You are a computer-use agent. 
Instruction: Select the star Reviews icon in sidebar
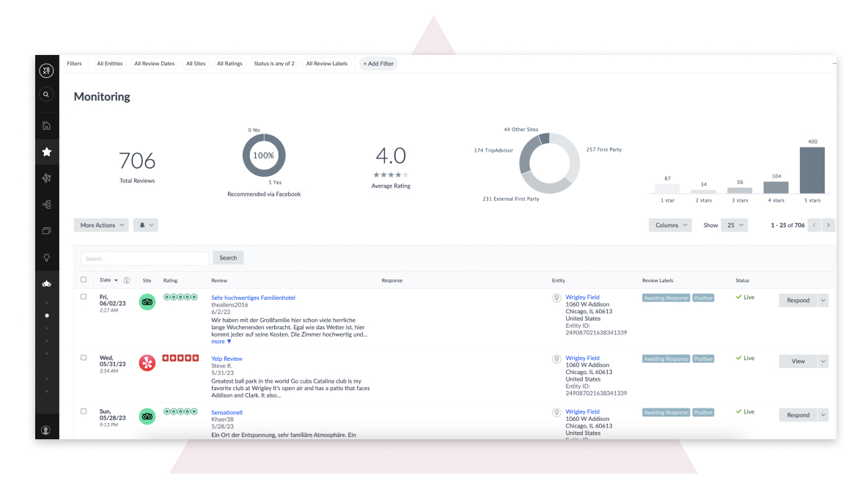[x=46, y=152]
